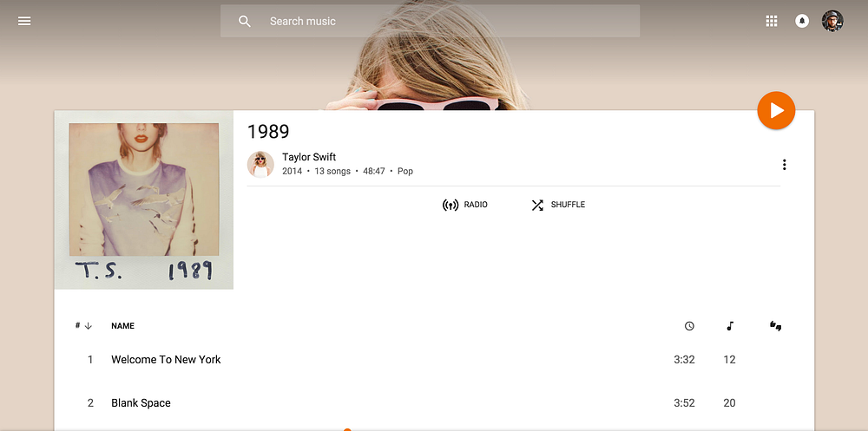Open Taylor Swift artist page
This screenshot has height=431, width=868.
pyautogui.click(x=309, y=157)
